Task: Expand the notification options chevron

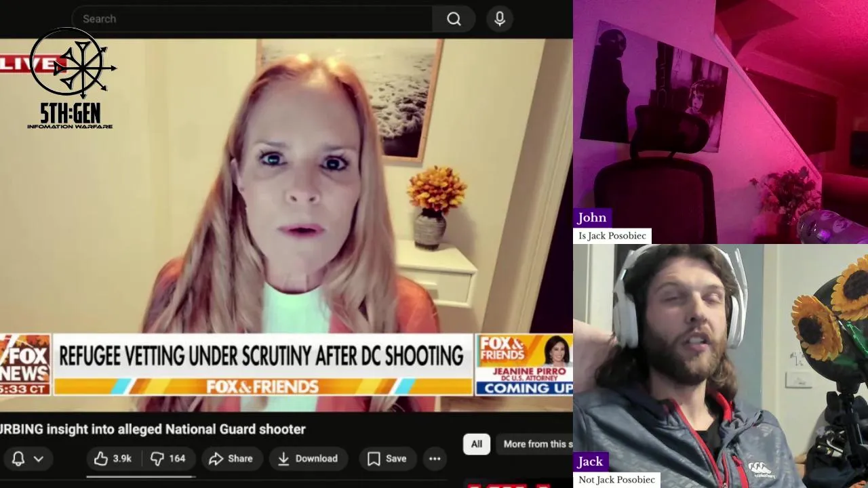Action: pos(39,459)
